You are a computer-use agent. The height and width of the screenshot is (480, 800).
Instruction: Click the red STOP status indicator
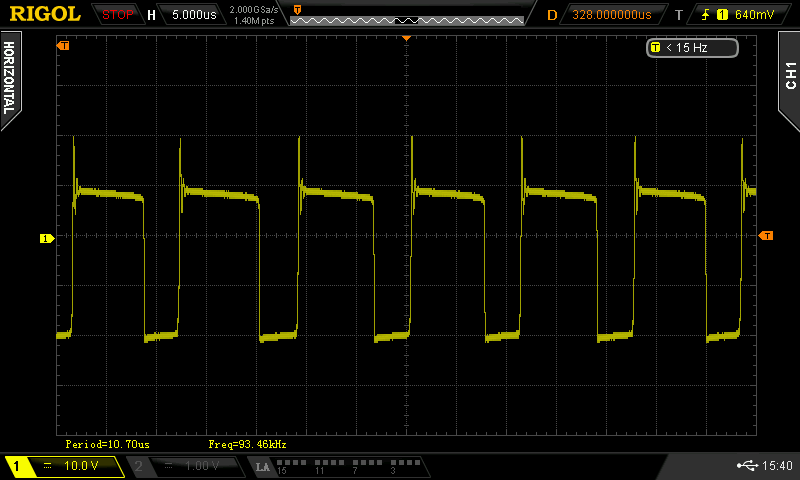[x=118, y=15]
